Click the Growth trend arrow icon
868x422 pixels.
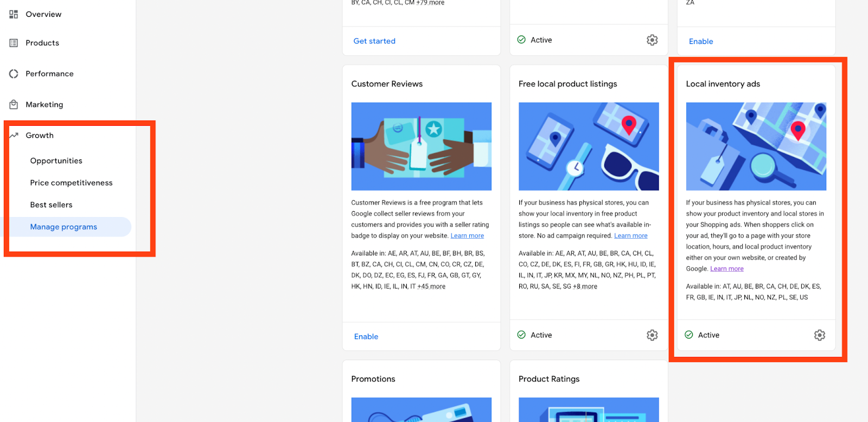[x=14, y=136]
